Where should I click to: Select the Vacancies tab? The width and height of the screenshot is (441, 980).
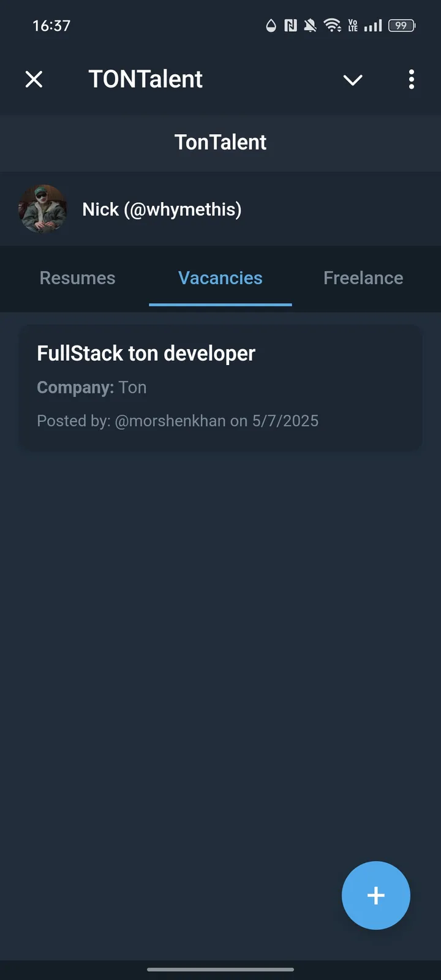(x=221, y=278)
